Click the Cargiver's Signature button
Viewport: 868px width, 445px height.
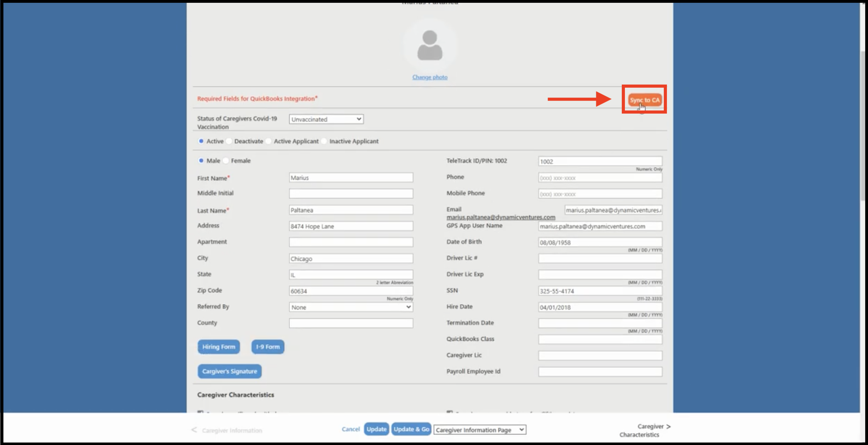point(229,371)
